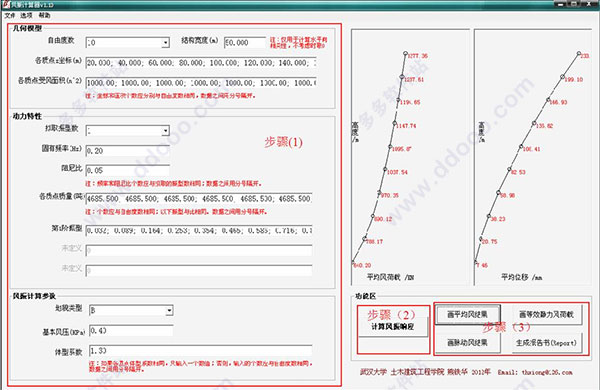Click the Email address text at bottom
600x390 pixels.
coord(535,372)
